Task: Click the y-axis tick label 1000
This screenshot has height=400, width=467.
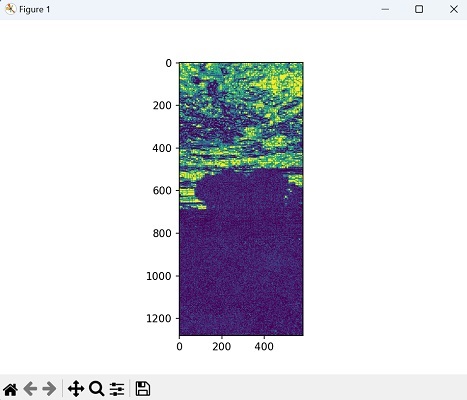Action: point(159,276)
